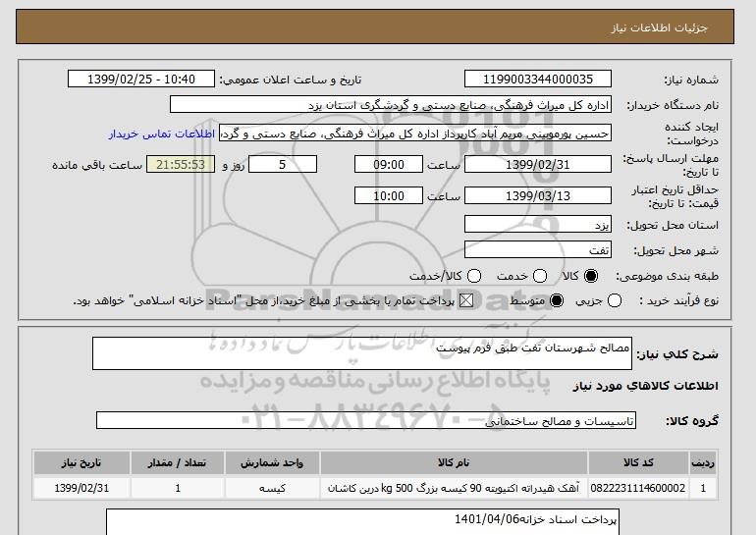Click the row number 1 cell

[703, 488]
